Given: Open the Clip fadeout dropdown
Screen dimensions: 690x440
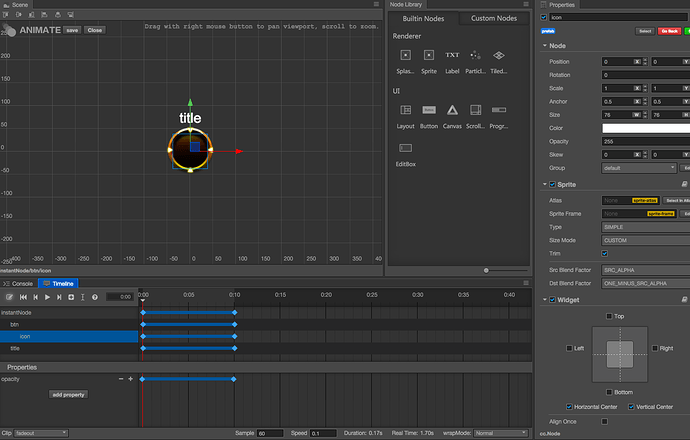Looking at the screenshot, I should pyautogui.click(x=40, y=433).
